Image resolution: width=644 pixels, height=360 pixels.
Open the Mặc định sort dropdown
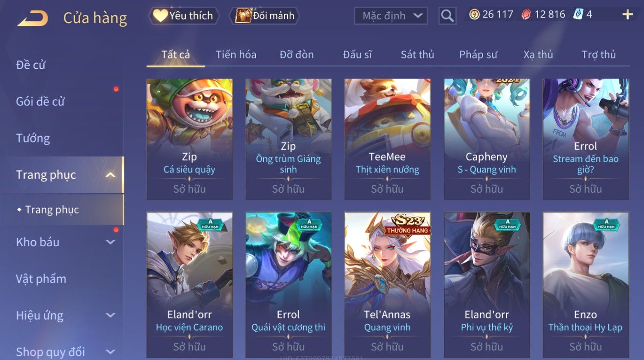tap(391, 16)
